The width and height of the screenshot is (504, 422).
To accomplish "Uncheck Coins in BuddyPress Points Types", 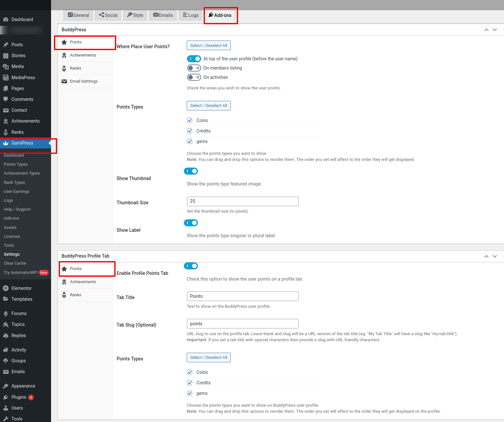I will (x=190, y=120).
